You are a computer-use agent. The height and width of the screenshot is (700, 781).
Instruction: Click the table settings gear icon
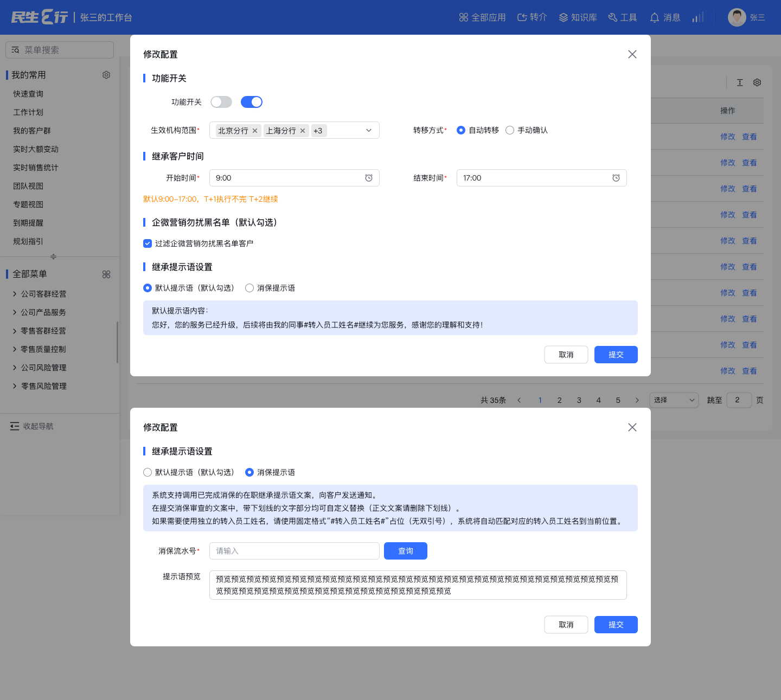click(x=757, y=82)
